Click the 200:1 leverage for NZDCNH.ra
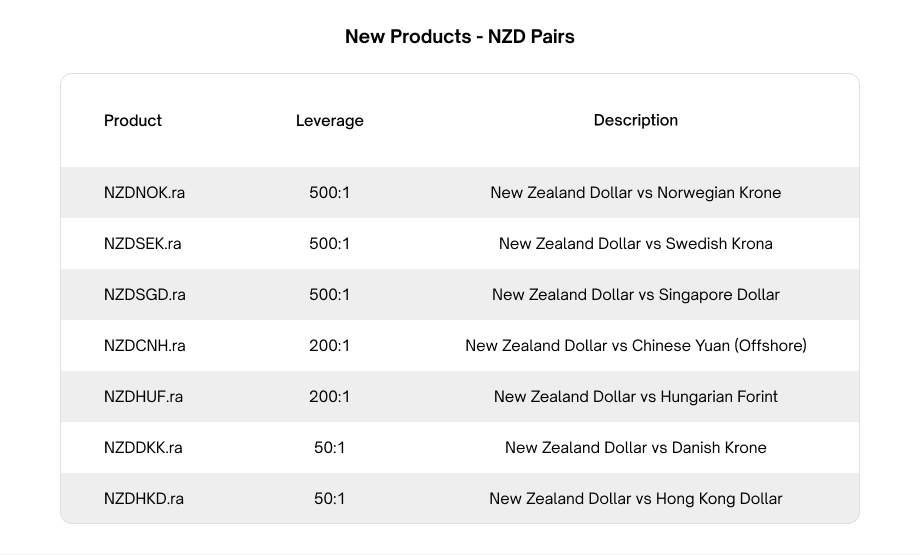The width and height of the screenshot is (920, 555). coord(329,346)
